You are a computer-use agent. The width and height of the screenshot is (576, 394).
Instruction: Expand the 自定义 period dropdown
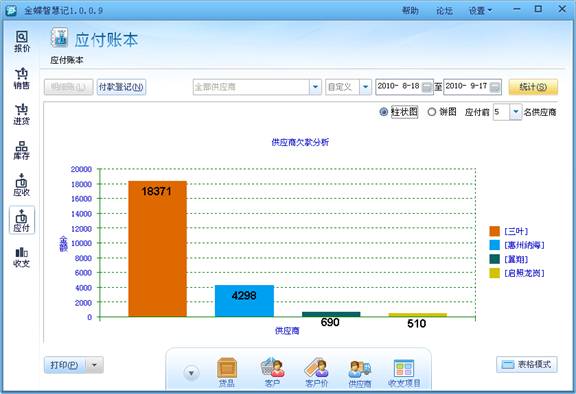pyautogui.click(x=365, y=87)
